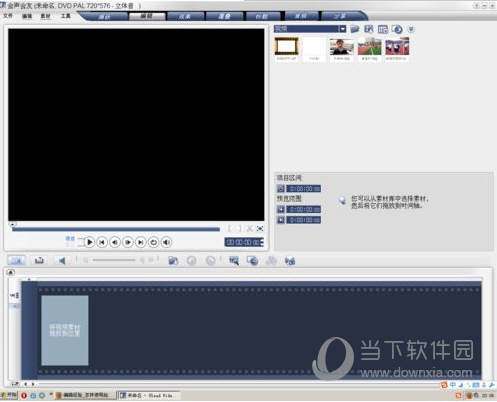Screen dimensions: 497x402
Task: Jump to the start (Home) button
Action: pyautogui.click(x=102, y=242)
